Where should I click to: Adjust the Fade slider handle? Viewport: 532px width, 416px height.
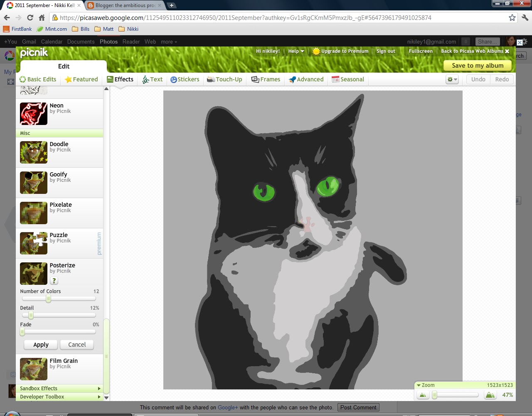(x=22, y=332)
